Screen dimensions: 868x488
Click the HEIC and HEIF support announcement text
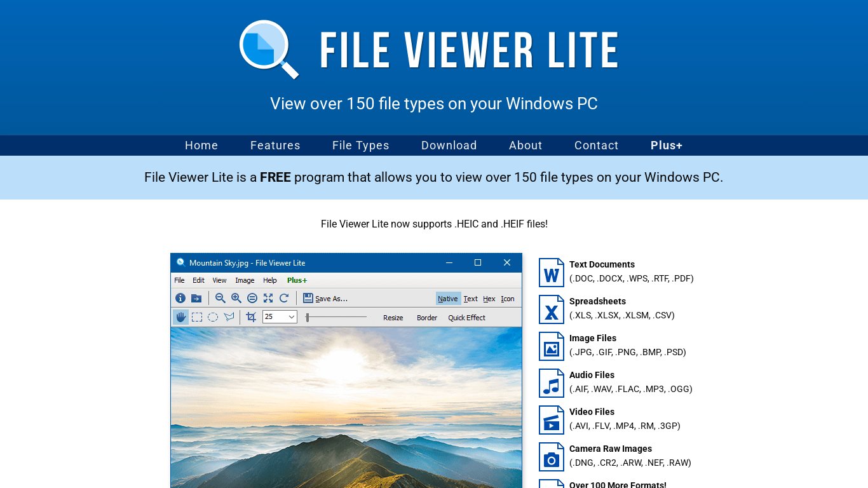434,224
